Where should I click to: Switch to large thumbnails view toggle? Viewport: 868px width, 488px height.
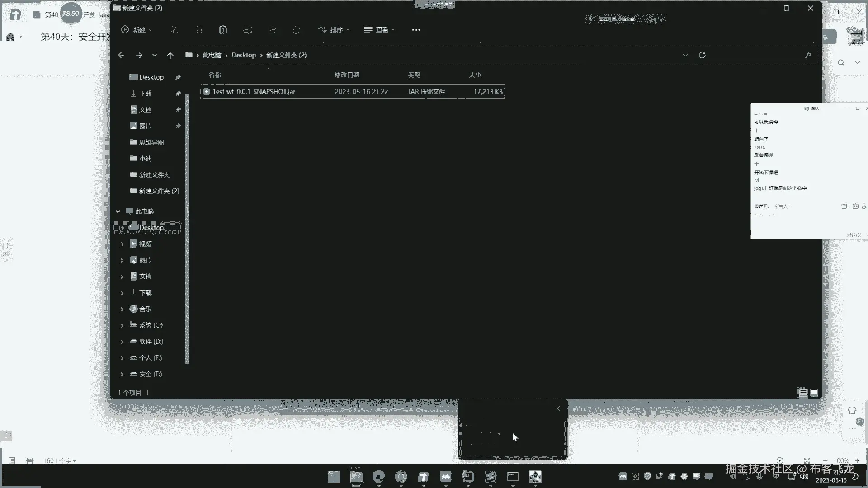click(x=814, y=393)
